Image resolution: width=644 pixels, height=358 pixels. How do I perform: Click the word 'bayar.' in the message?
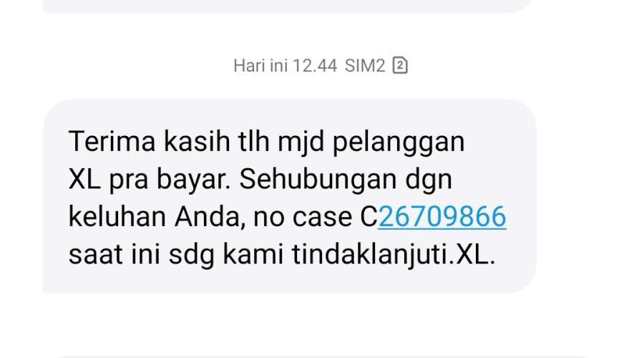pos(193,180)
